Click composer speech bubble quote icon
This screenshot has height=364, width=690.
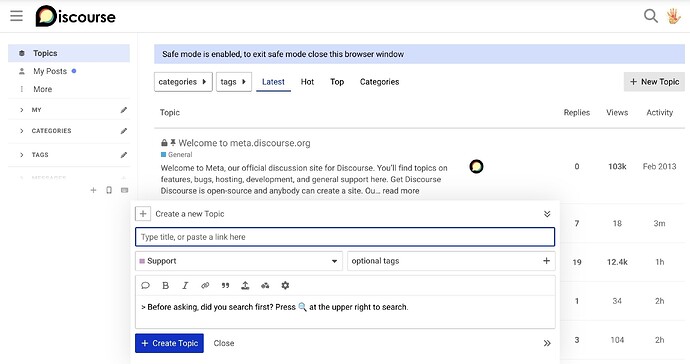[145, 286]
